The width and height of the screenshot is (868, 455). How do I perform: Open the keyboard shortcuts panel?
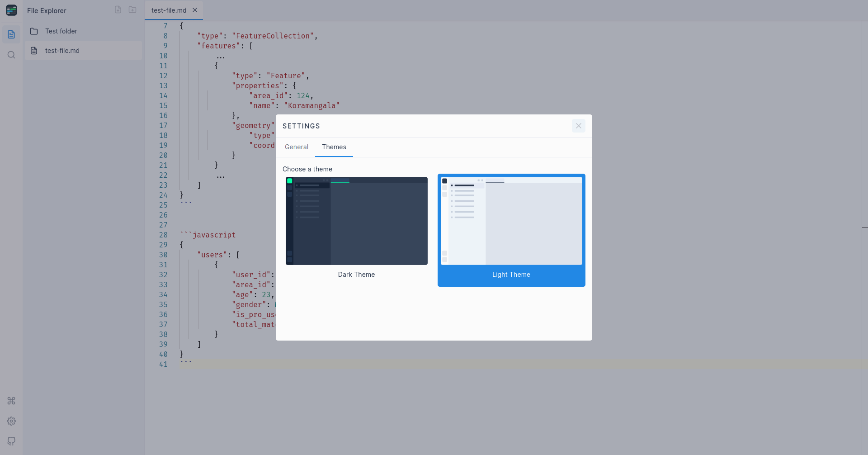click(x=11, y=400)
